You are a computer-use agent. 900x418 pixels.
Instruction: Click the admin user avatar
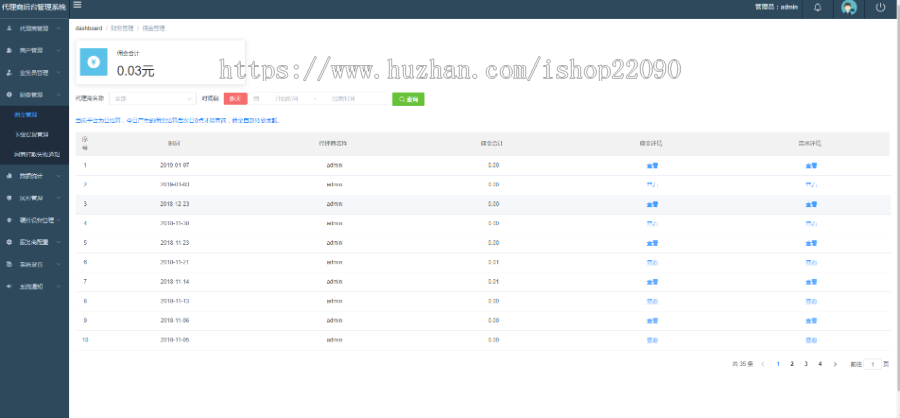(849, 7)
